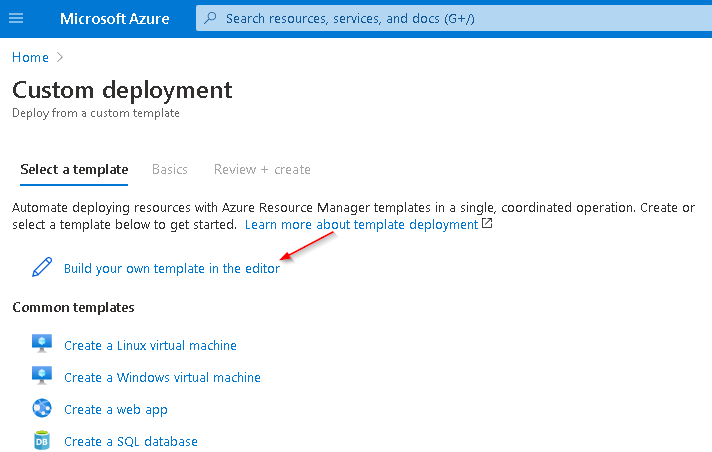Switch to the Basics tab
This screenshot has height=452, width=712.
(x=170, y=169)
